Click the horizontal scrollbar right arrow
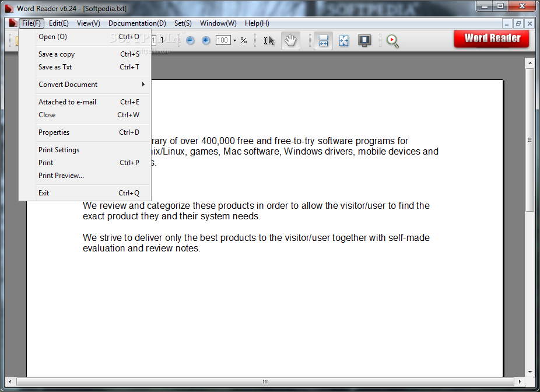540x392 pixels. pos(520,381)
